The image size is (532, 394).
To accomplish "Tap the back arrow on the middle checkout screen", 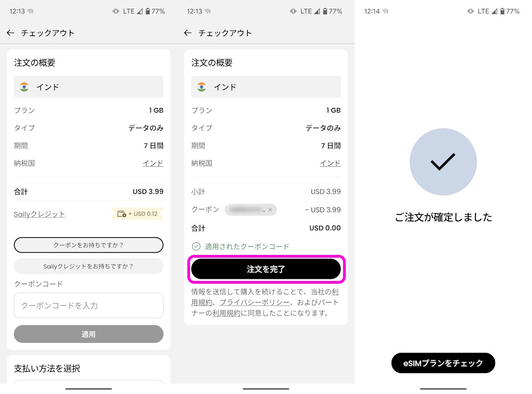I will point(188,33).
